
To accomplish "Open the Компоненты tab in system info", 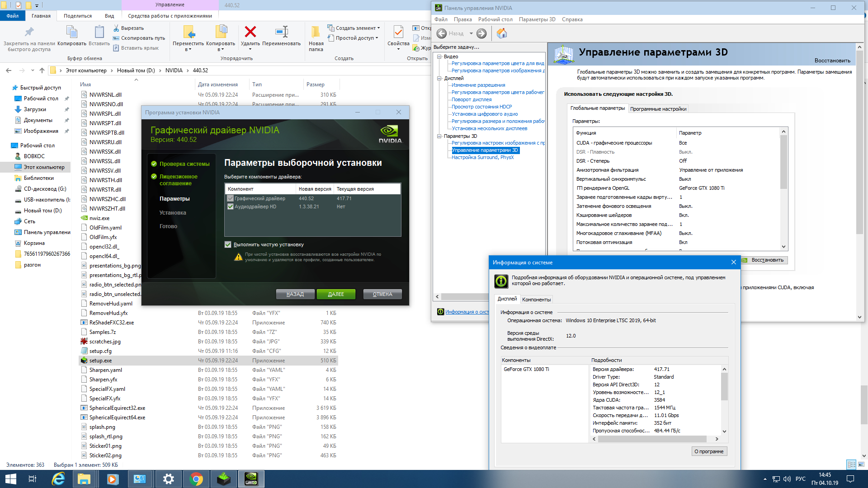I will (x=536, y=300).
